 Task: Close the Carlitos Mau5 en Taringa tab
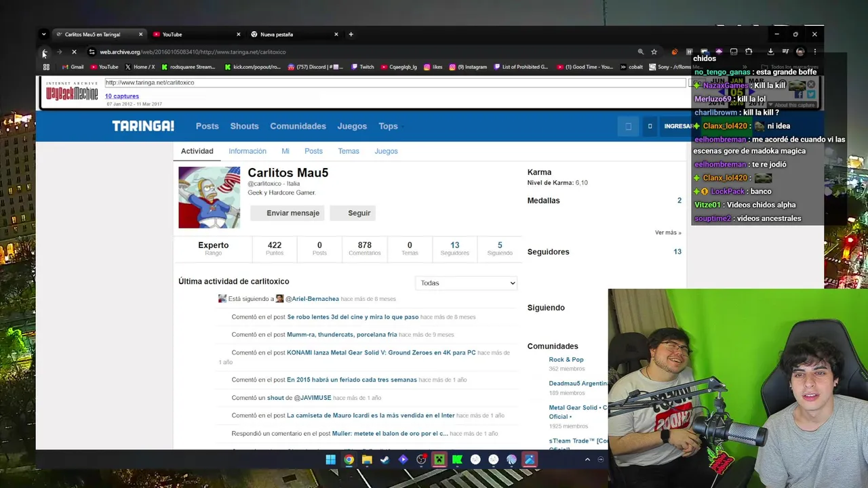[141, 35]
